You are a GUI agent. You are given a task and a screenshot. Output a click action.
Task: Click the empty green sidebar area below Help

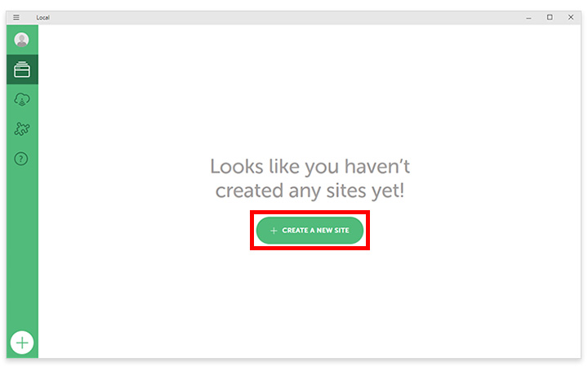[x=22, y=248]
